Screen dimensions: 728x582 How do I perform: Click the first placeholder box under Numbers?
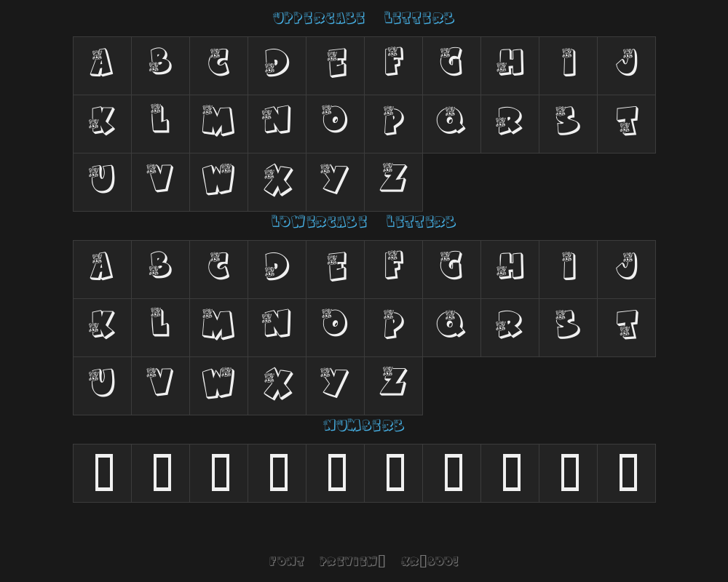tap(103, 473)
